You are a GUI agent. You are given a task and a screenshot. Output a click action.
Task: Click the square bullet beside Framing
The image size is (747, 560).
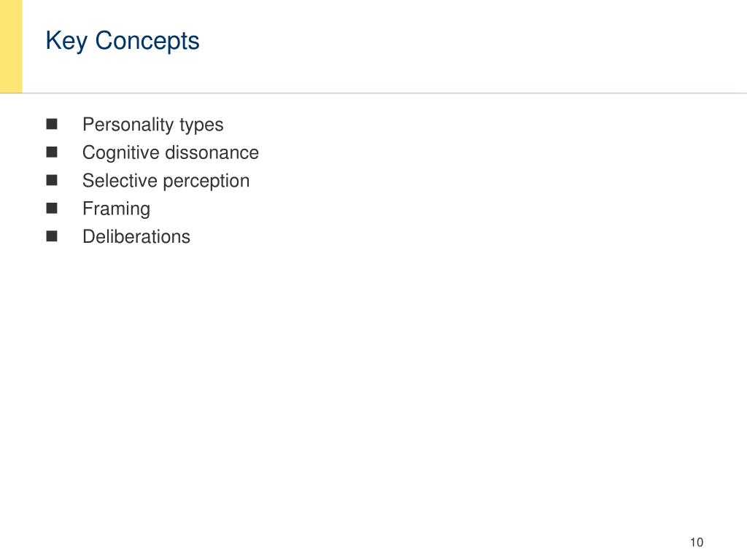point(52,209)
